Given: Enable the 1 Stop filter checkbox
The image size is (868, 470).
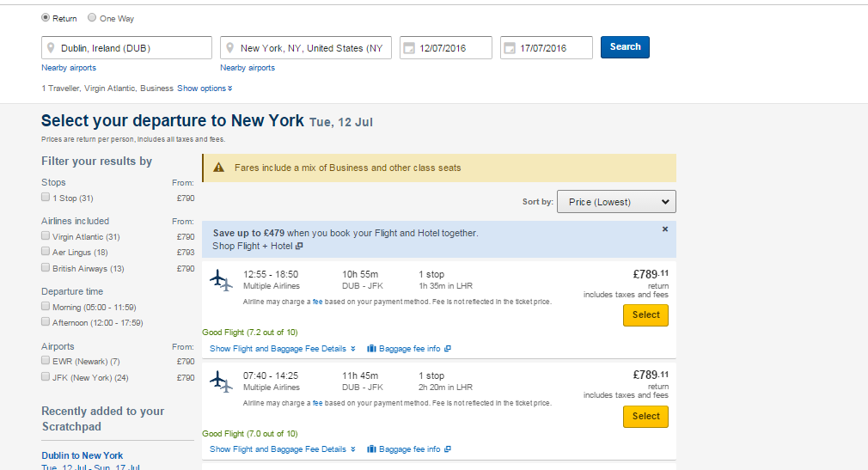Looking at the screenshot, I should pos(46,198).
